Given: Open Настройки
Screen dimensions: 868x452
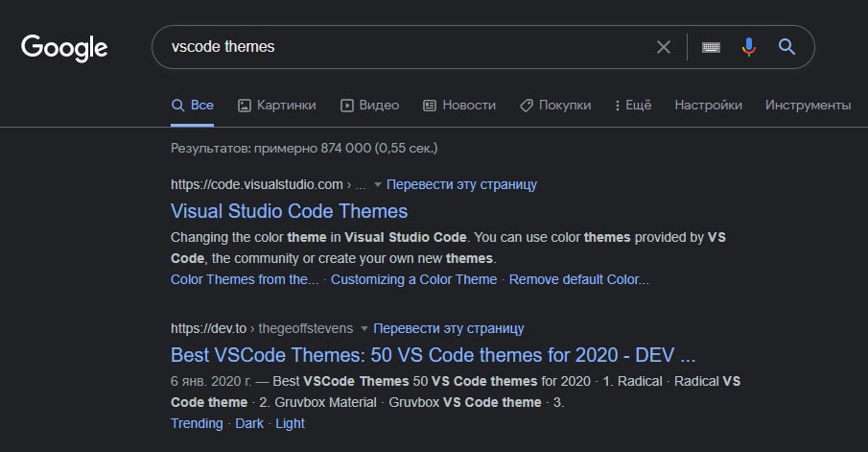Looking at the screenshot, I should pyautogui.click(x=708, y=105).
